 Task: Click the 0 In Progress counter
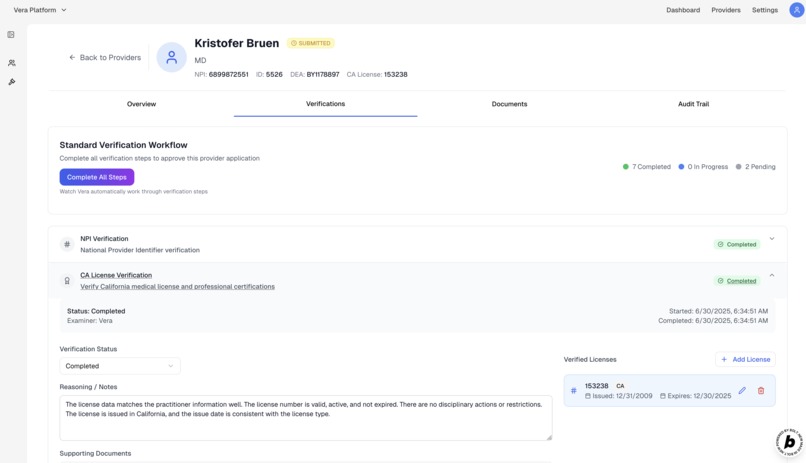pos(703,166)
